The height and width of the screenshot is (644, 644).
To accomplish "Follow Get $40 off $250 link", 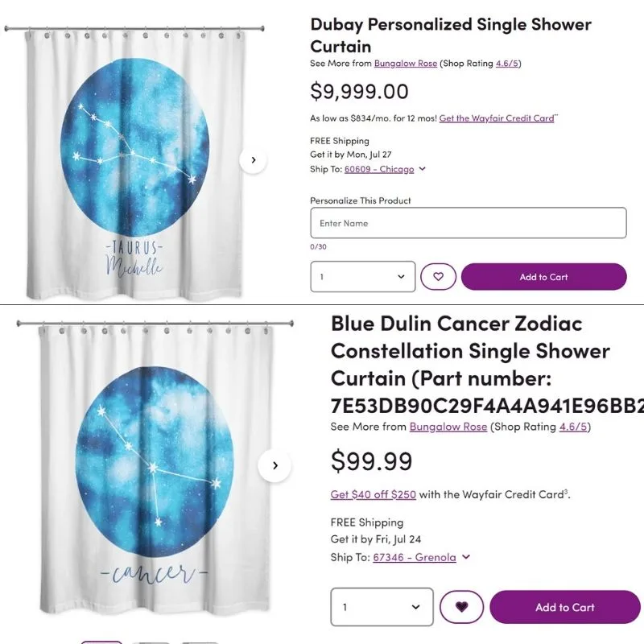I will [373, 494].
